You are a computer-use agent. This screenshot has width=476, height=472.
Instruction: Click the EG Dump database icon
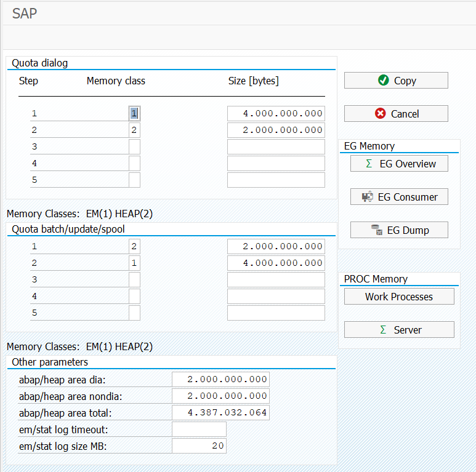pos(377,230)
